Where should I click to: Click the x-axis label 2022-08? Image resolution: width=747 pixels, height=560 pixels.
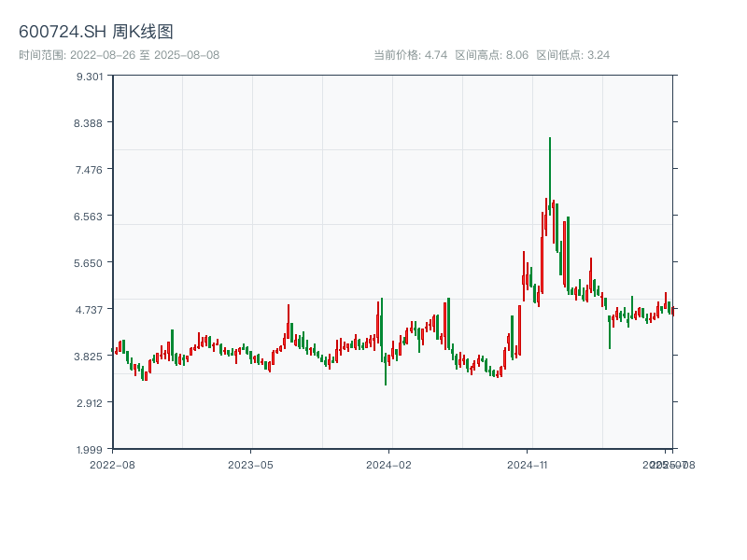click(112, 465)
